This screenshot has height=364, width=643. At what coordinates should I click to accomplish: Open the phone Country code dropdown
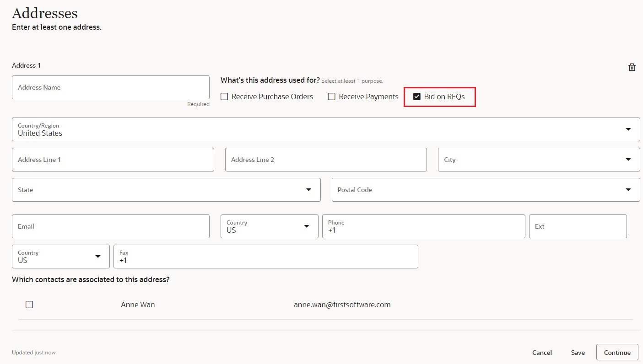point(269,226)
